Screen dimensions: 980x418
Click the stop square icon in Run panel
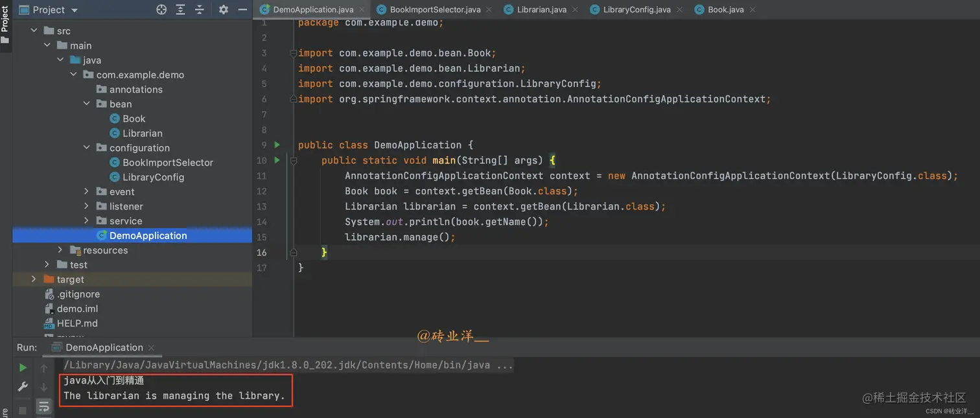click(23, 410)
